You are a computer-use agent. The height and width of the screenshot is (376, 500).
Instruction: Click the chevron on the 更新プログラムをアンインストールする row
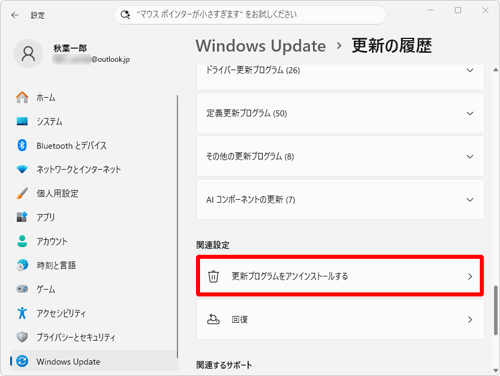[470, 276]
